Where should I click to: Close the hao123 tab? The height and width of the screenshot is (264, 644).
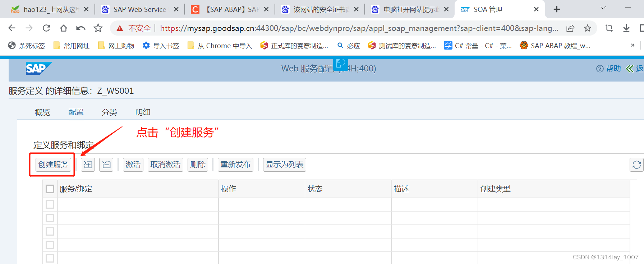click(x=86, y=9)
